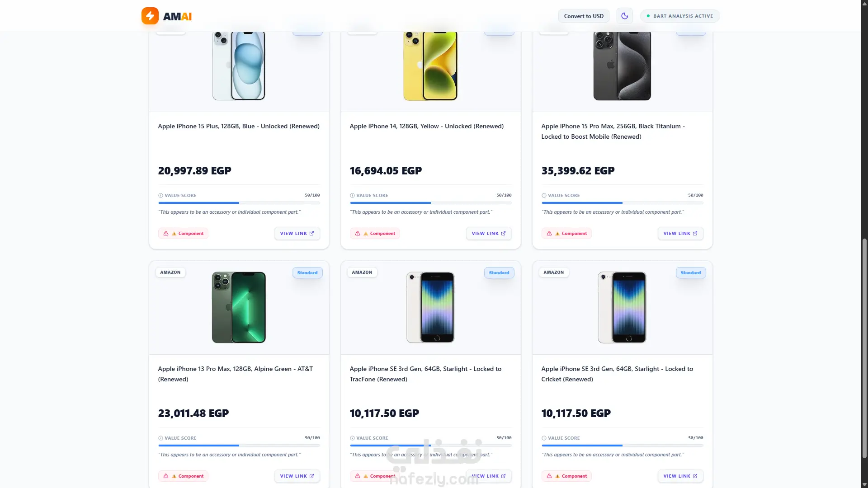Click the BART Analysis Active status badge
This screenshot has height=488, width=868.
680,16
